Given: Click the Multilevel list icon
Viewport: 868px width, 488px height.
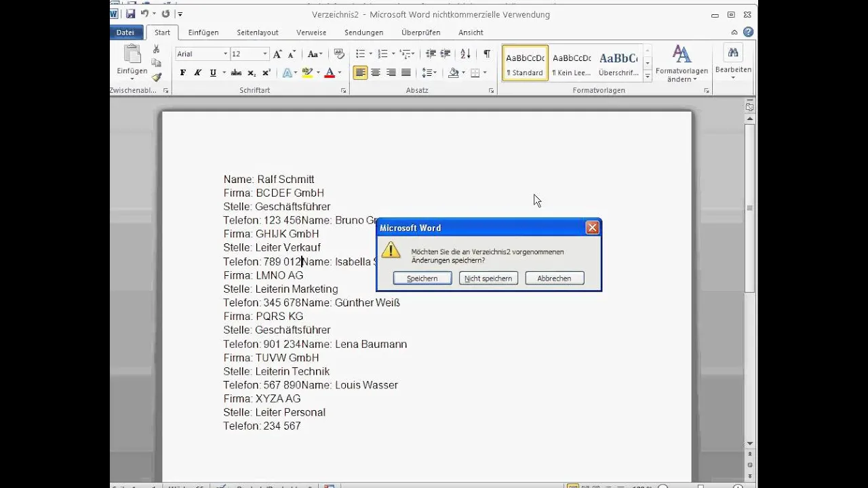Looking at the screenshot, I should coord(405,54).
